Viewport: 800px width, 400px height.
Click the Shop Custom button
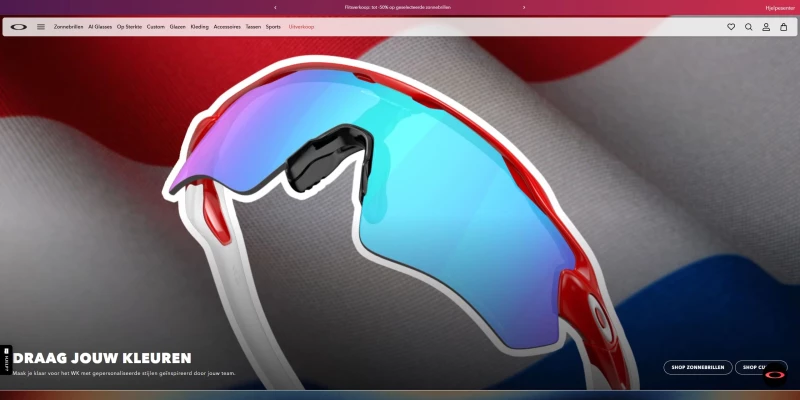(761, 367)
